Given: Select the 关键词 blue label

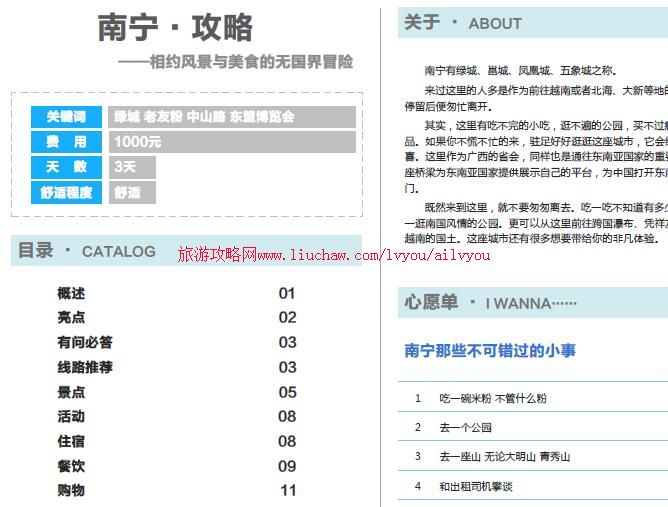Looking at the screenshot, I should (x=66, y=117).
